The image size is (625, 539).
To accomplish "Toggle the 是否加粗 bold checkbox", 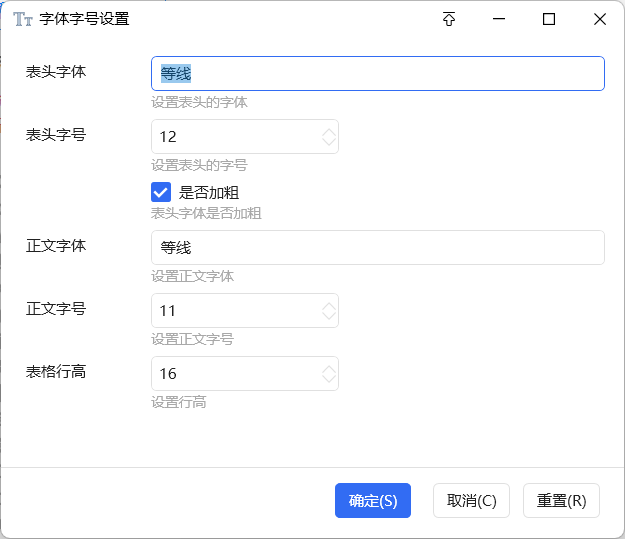I will [x=161, y=193].
